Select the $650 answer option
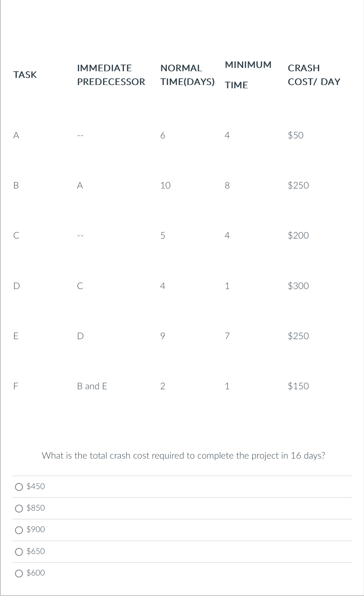364x597 pixels. click(x=19, y=551)
